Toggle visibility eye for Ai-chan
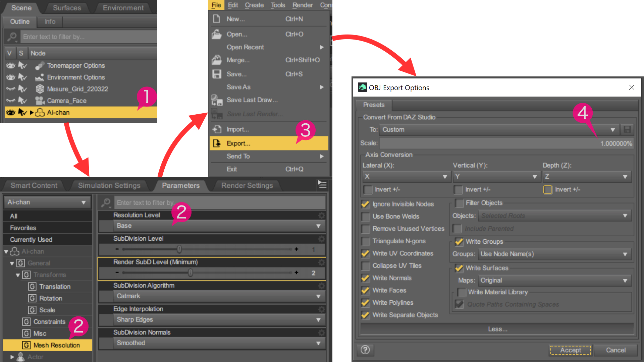644x362 pixels. click(10, 112)
